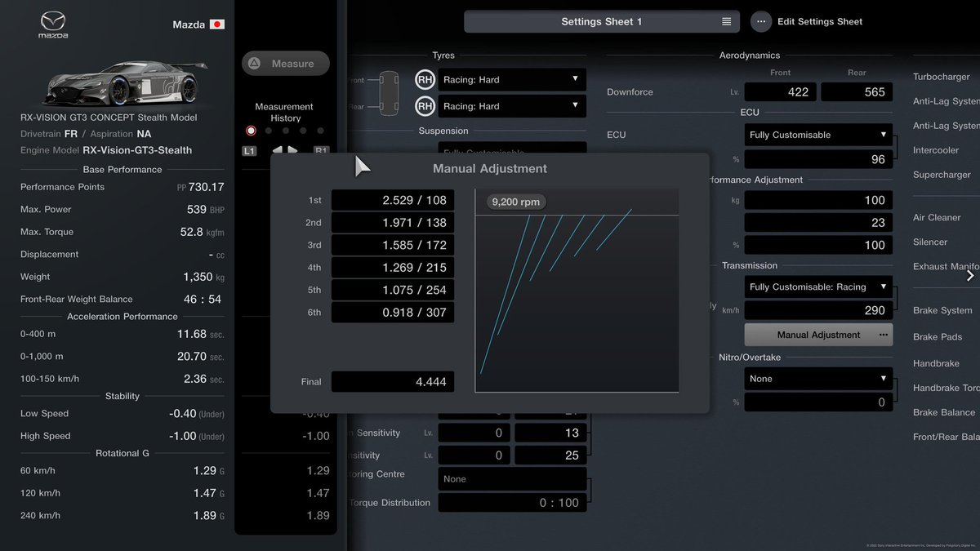Select 4th gear ratio 1.269 / 215
This screenshot has width=980, height=551.
[393, 268]
